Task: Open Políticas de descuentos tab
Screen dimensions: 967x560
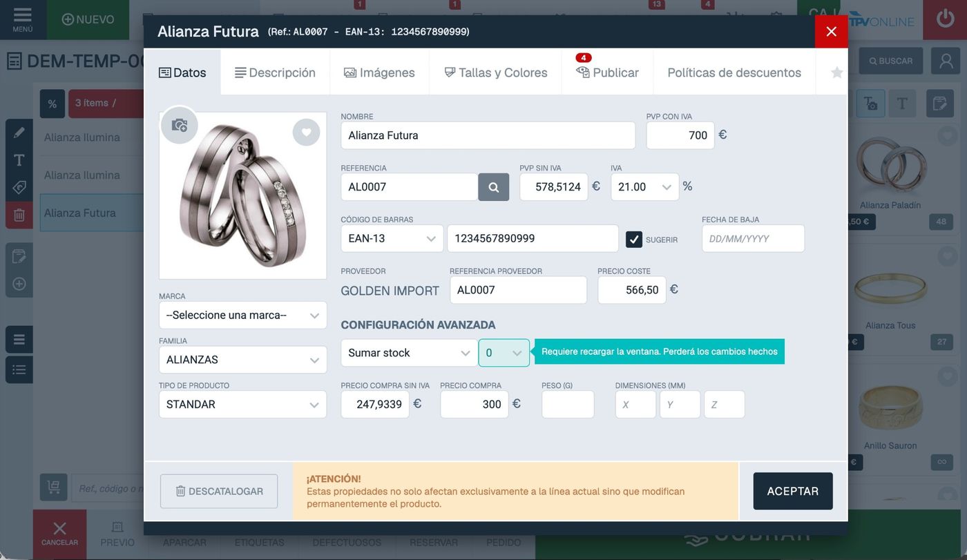Action: [x=734, y=73]
